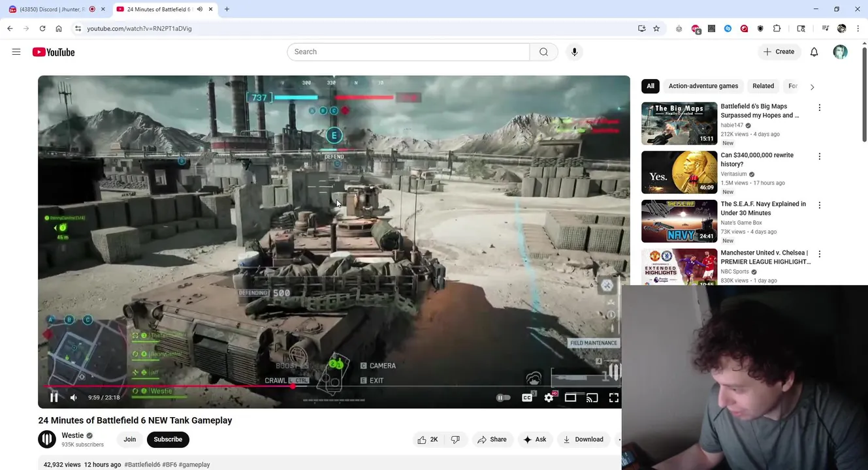Mute the video player volume

point(74,398)
